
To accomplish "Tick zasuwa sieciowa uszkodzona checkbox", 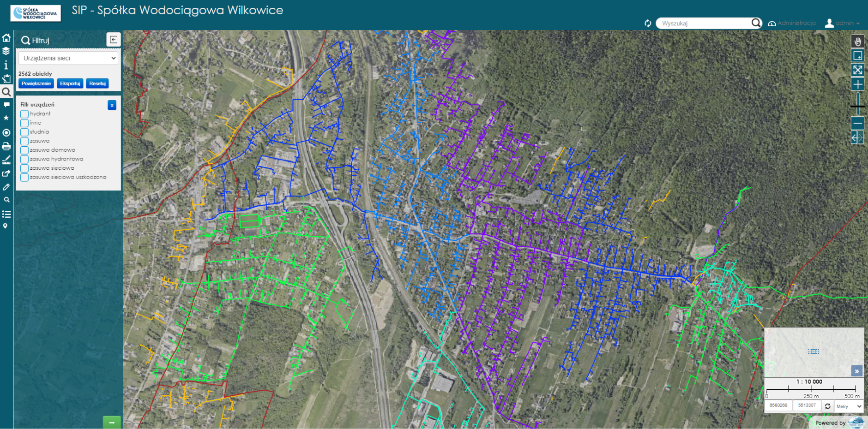I will click(x=24, y=177).
